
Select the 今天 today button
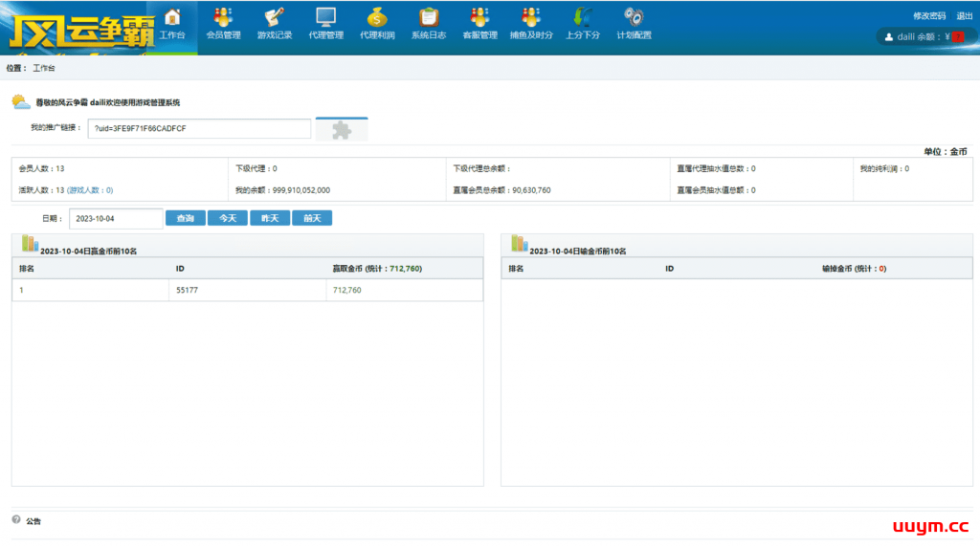click(227, 218)
